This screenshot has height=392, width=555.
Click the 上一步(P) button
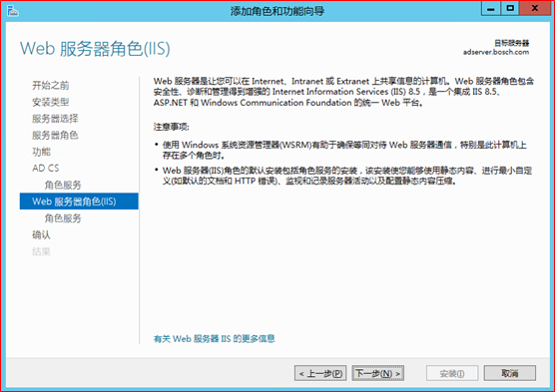point(320,373)
